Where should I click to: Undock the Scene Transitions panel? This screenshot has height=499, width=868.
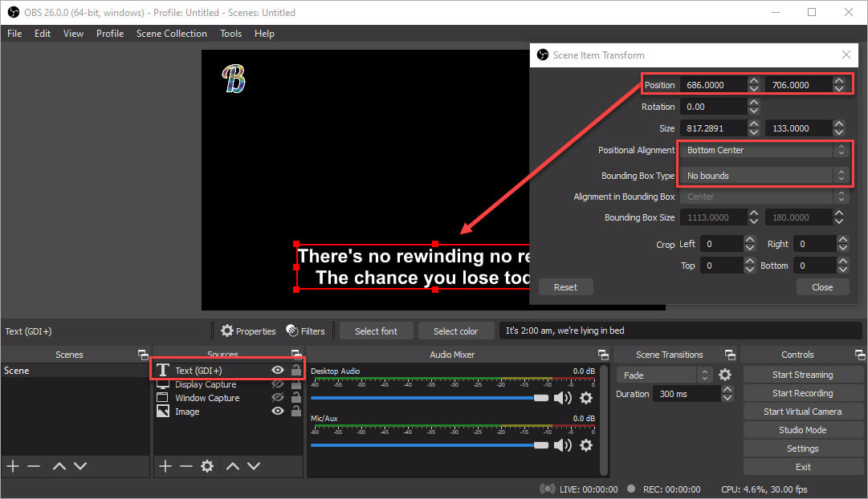[730, 355]
